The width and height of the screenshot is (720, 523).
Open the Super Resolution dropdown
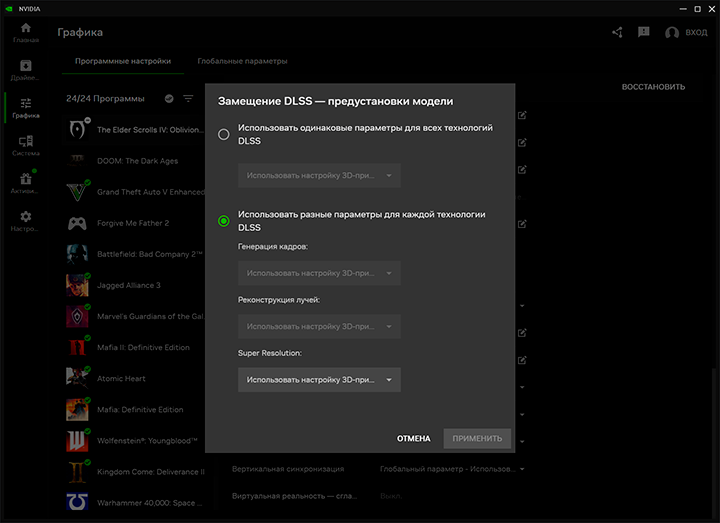[x=319, y=380]
